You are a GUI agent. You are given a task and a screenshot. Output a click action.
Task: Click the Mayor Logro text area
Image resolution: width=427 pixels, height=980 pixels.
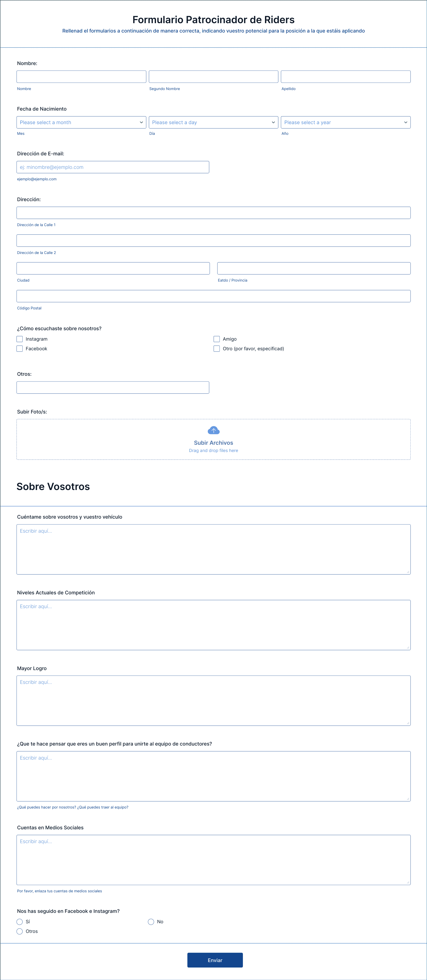point(213,700)
